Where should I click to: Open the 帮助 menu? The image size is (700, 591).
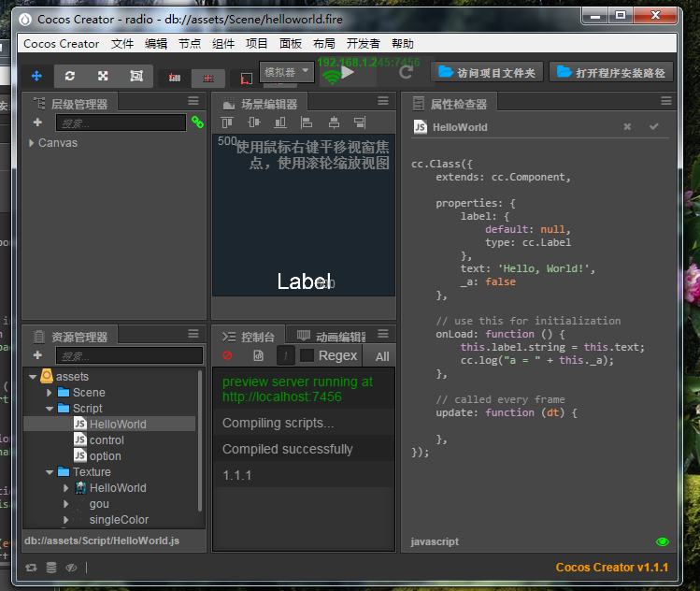(x=403, y=44)
